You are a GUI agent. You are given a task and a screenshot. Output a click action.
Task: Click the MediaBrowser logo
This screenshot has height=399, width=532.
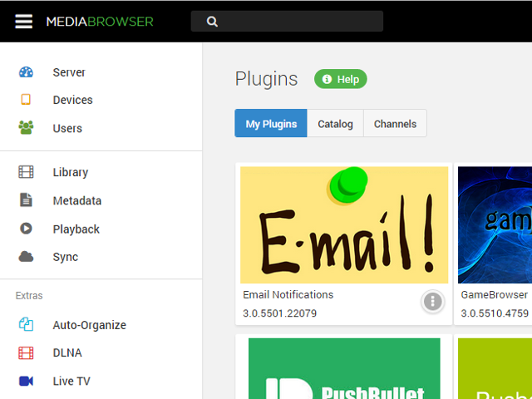100,22
